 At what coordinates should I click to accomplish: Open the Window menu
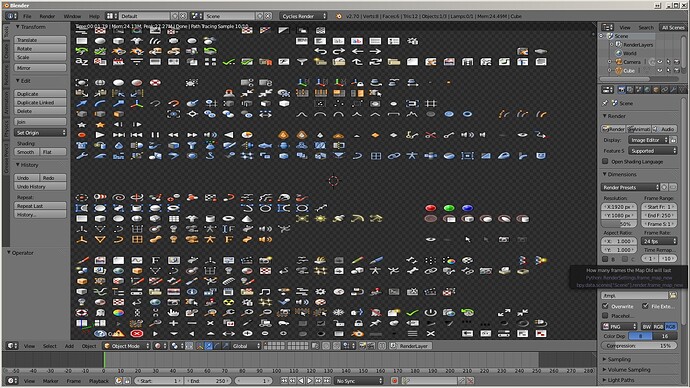(x=72, y=16)
